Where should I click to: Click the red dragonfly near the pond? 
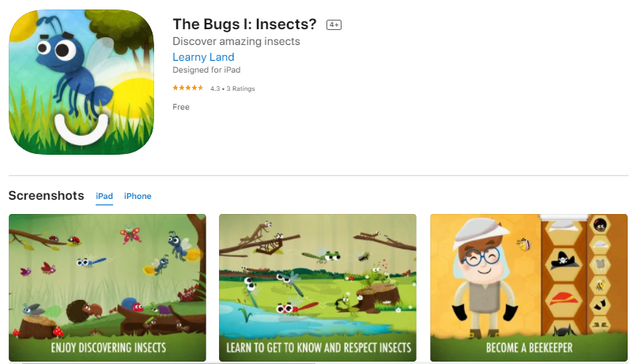click(x=297, y=307)
